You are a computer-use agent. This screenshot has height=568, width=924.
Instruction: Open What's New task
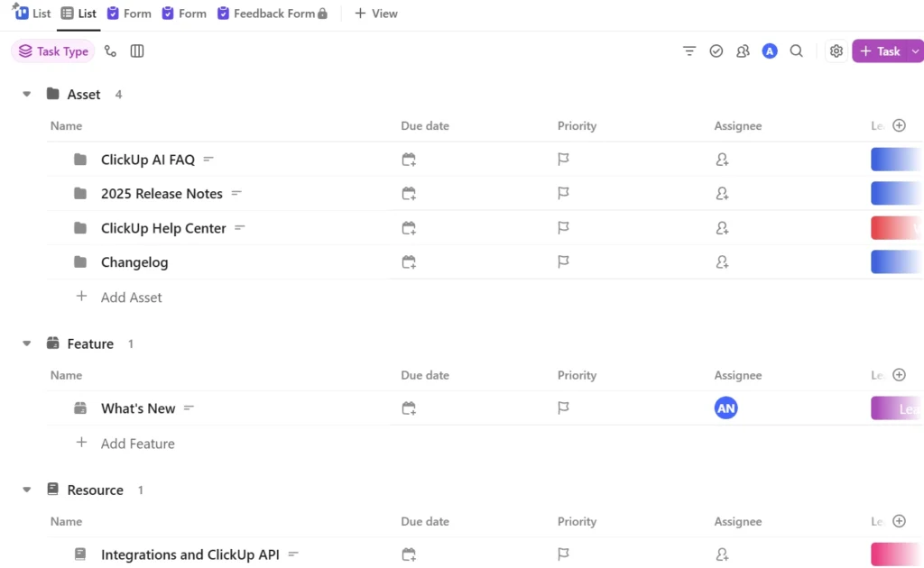pyautogui.click(x=138, y=408)
